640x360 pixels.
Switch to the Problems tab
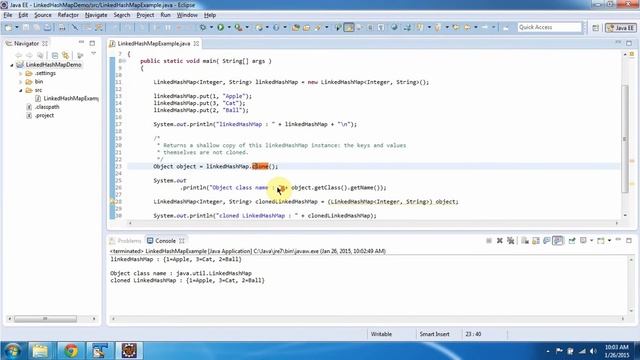click(x=126, y=241)
